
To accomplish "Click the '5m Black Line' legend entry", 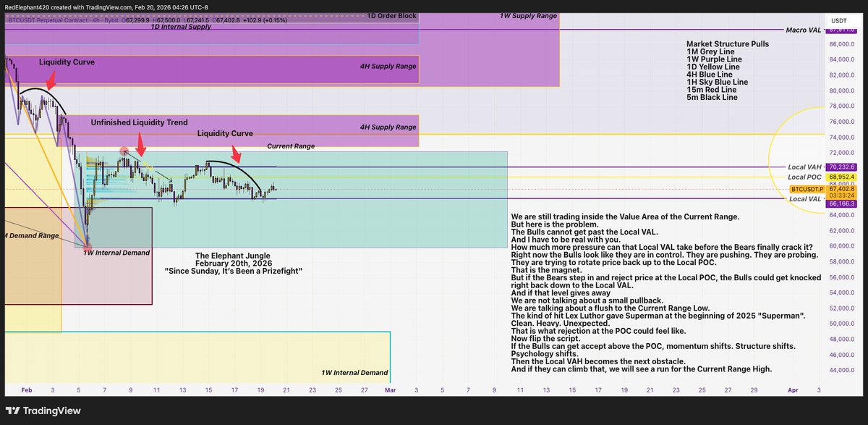I will pos(712,97).
